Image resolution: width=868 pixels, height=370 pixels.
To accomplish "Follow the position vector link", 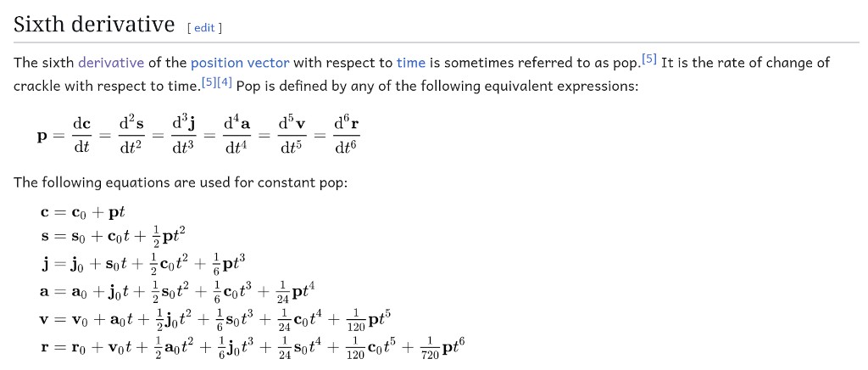I will click(240, 63).
